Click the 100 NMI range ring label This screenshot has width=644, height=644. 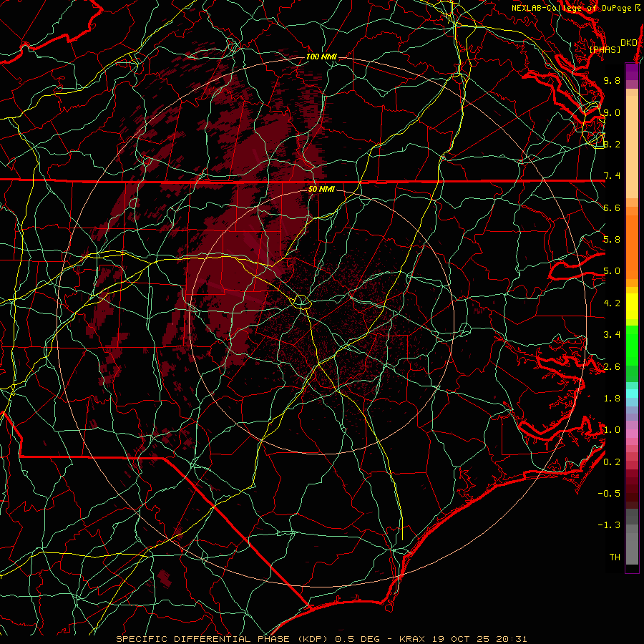tap(321, 57)
